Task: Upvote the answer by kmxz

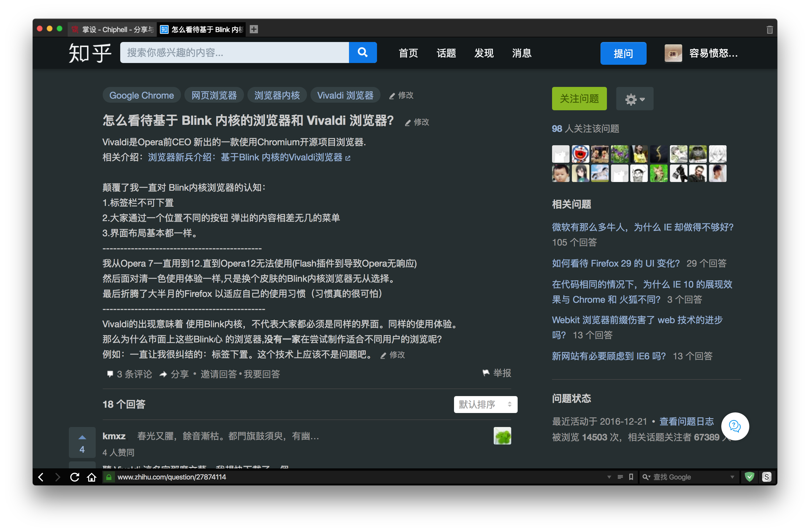Action: click(x=82, y=442)
